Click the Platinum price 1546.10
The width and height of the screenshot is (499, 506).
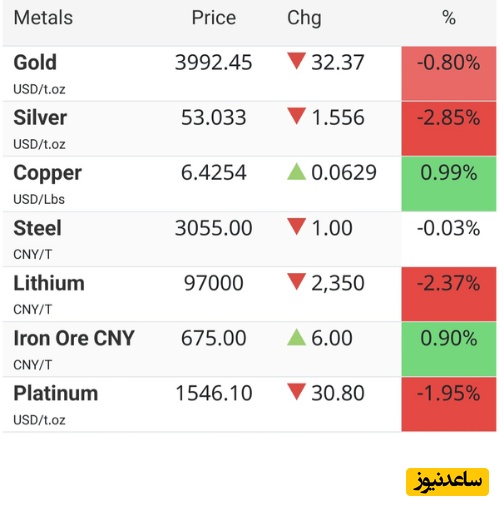pos(214,393)
